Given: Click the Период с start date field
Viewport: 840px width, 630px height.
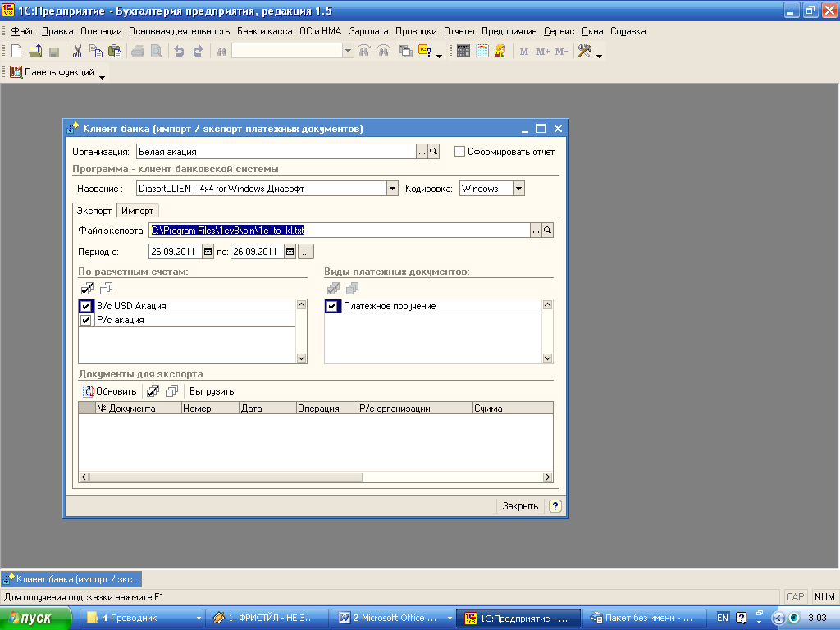Looking at the screenshot, I should click(x=176, y=251).
